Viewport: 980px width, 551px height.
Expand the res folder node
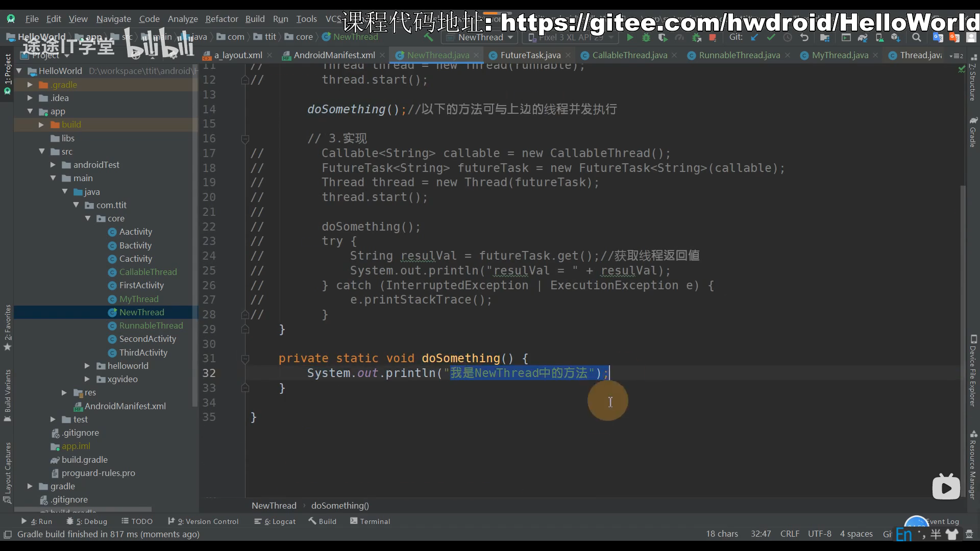(x=64, y=392)
